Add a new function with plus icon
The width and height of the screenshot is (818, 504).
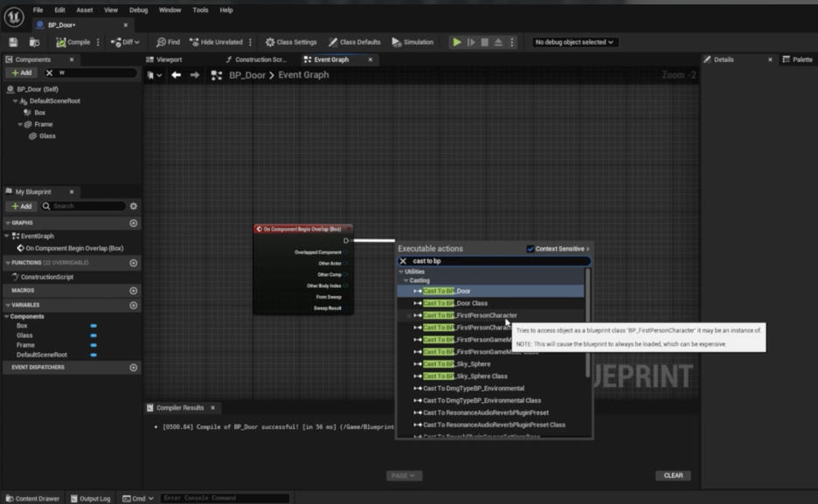coord(134,263)
